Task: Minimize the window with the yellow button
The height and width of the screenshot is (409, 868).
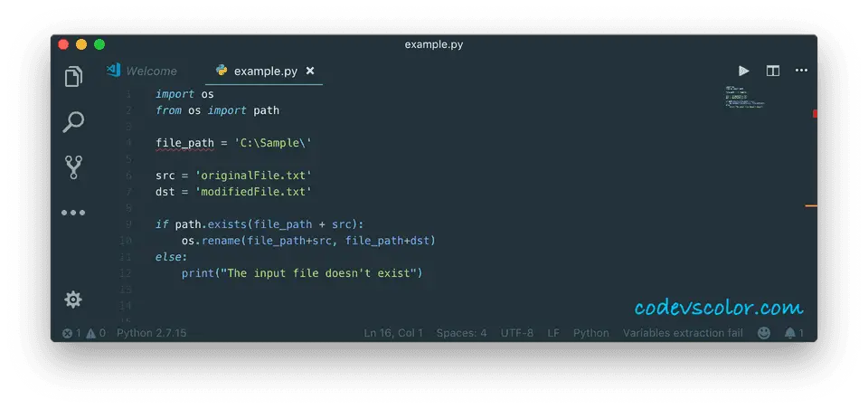Action: pos(81,44)
